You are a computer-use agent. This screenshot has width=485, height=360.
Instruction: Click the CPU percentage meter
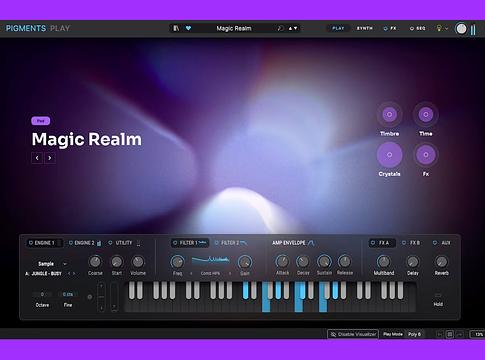coord(478,334)
